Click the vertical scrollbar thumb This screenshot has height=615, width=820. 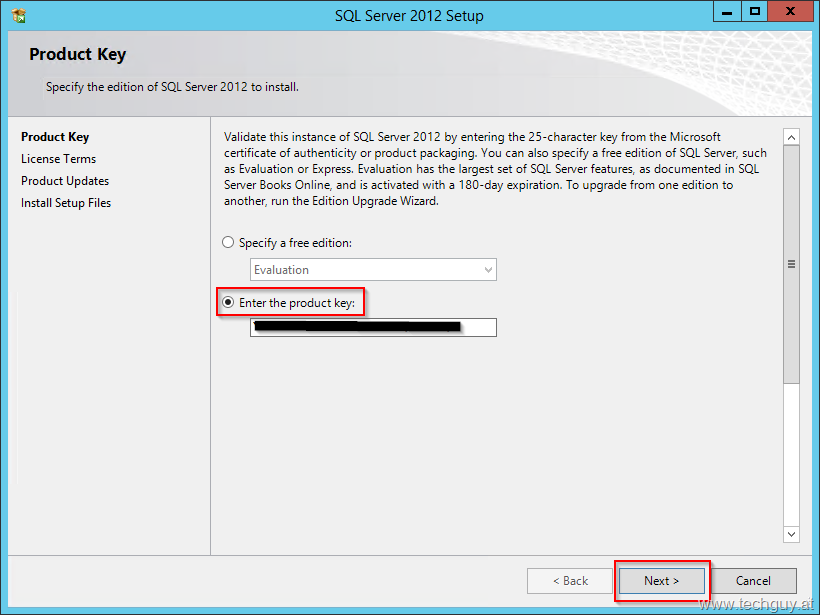791,265
